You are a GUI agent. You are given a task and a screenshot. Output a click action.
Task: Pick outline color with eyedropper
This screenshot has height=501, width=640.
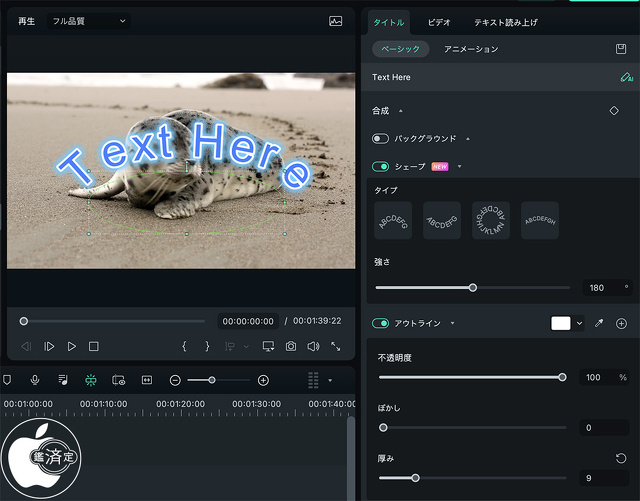[x=599, y=323]
